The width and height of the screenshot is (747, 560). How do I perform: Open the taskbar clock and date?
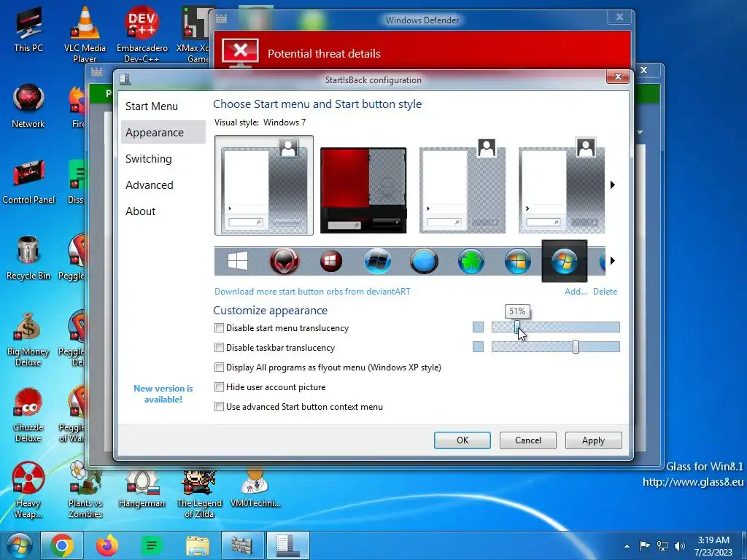(x=713, y=546)
